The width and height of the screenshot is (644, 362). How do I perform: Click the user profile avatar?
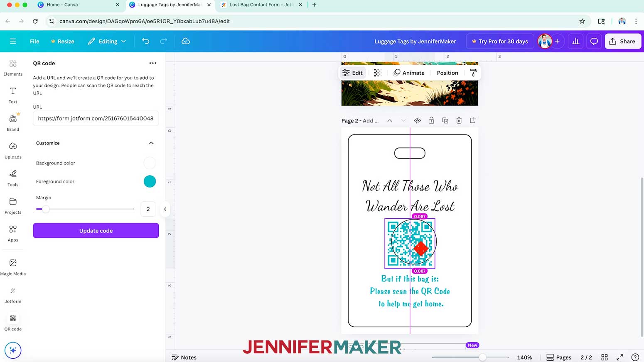(x=544, y=41)
